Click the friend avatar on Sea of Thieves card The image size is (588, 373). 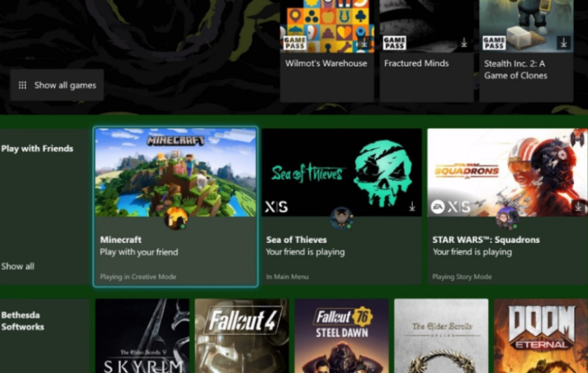(342, 218)
